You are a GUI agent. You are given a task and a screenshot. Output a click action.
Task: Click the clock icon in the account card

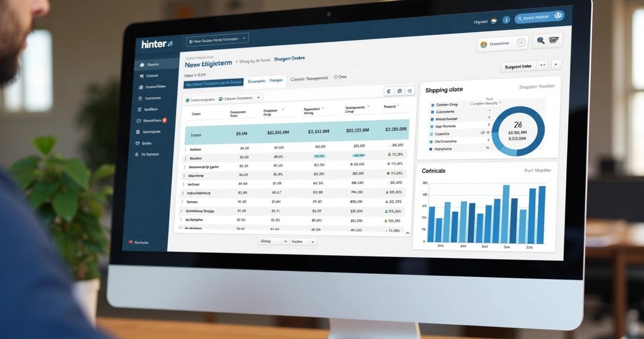[x=521, y=43]
